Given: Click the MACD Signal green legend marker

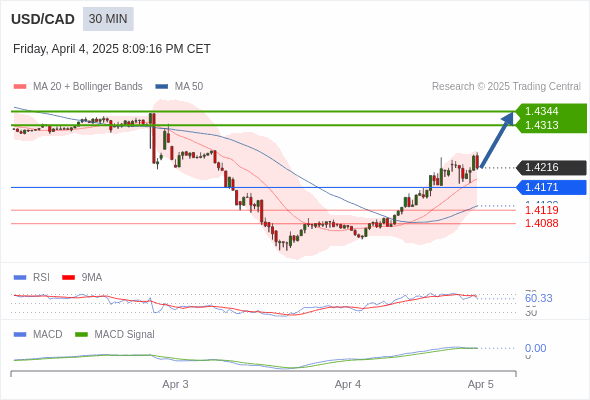Looking at the screenshot, I should pyautogui.click(x=81, y=335).
